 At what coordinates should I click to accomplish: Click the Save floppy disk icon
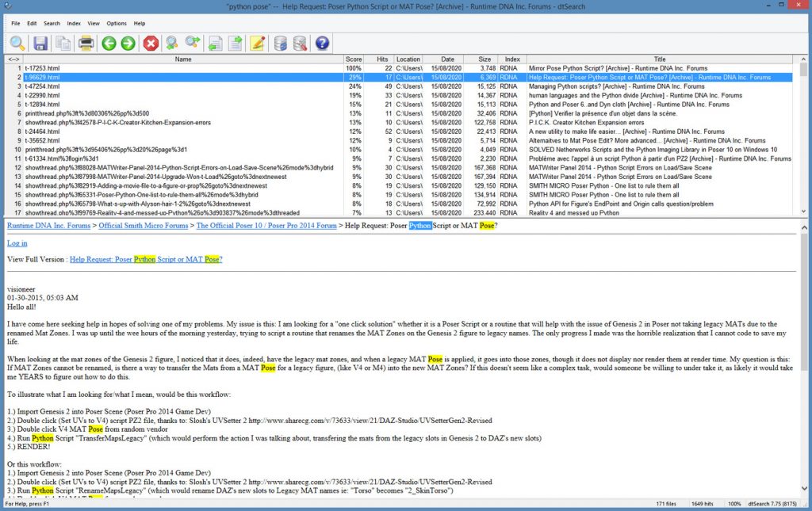[x=40, y=43]
